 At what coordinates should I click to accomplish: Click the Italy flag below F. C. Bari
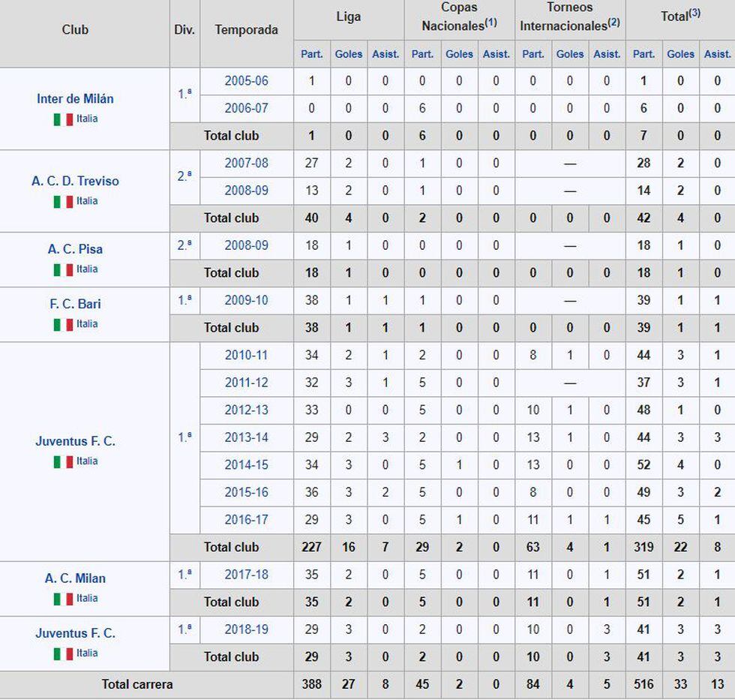(63, 325)
